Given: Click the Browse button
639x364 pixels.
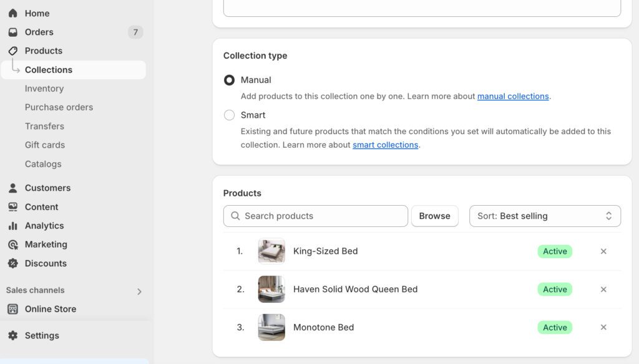Looking at the screenshot, I should click(434, 216).
